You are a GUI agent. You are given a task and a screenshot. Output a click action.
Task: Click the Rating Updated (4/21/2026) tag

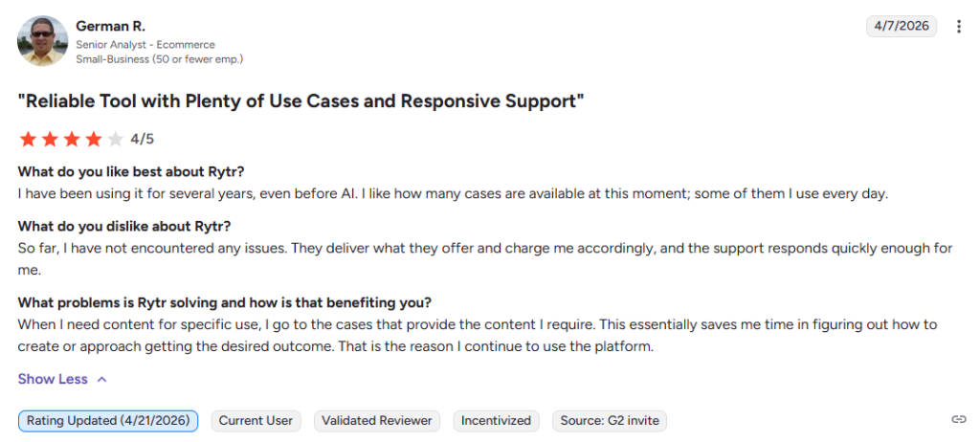click(x=108, y=421)
